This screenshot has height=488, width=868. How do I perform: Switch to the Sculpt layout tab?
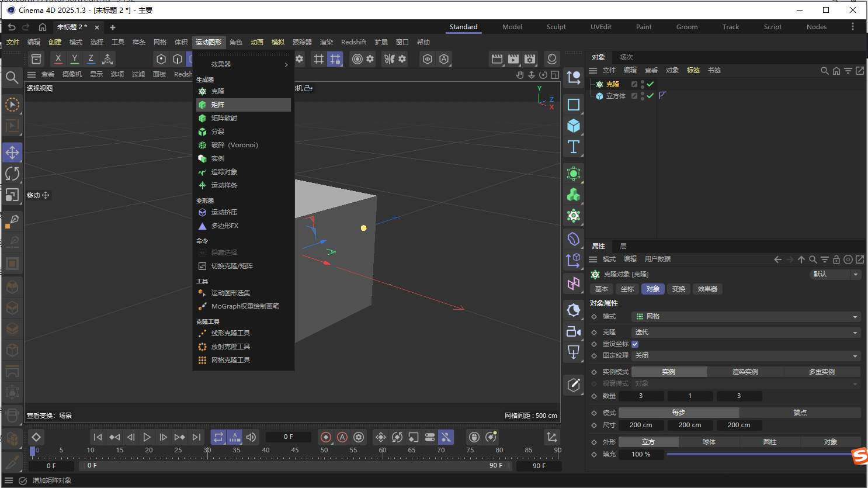click(x=556, y=27)
